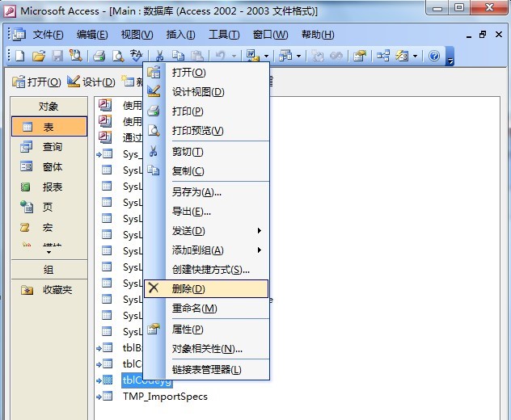The image size is (511, 420).
Task: Click the New Object toolbar icon
Action: point(402,56)
